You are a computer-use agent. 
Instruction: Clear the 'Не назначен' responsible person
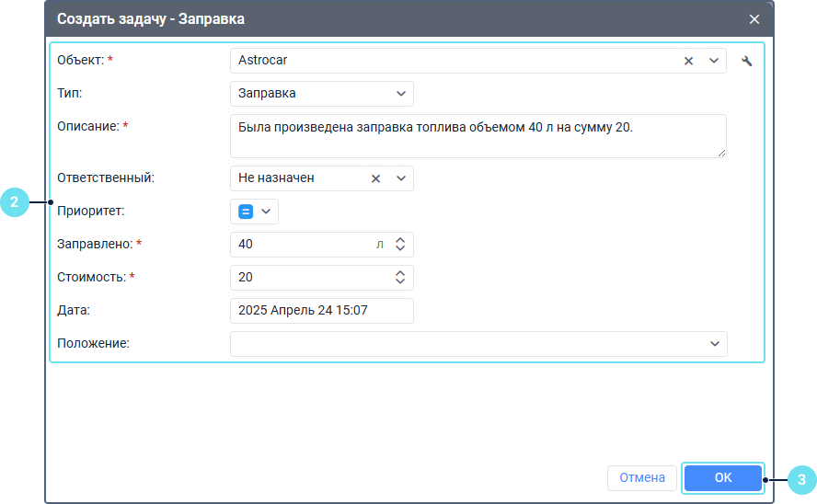[375, 178]
